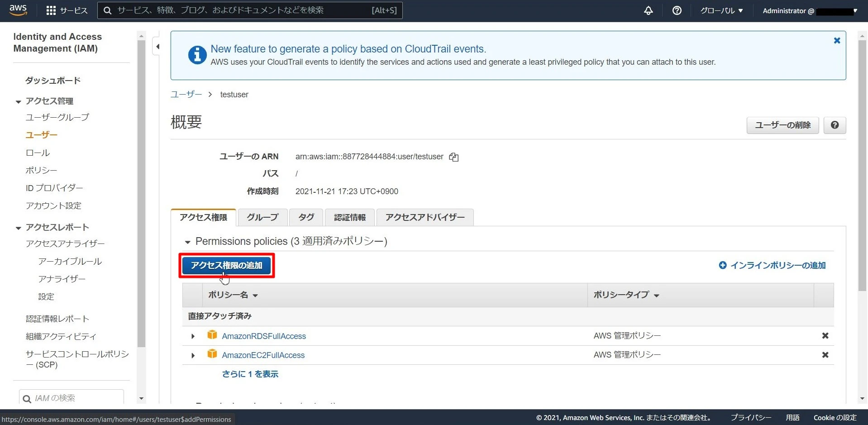Open サービスコントロールポリシー (SCP) in the sidebar
The height and width of the screenshot is (425, 868).
click(x=77, y=359)
